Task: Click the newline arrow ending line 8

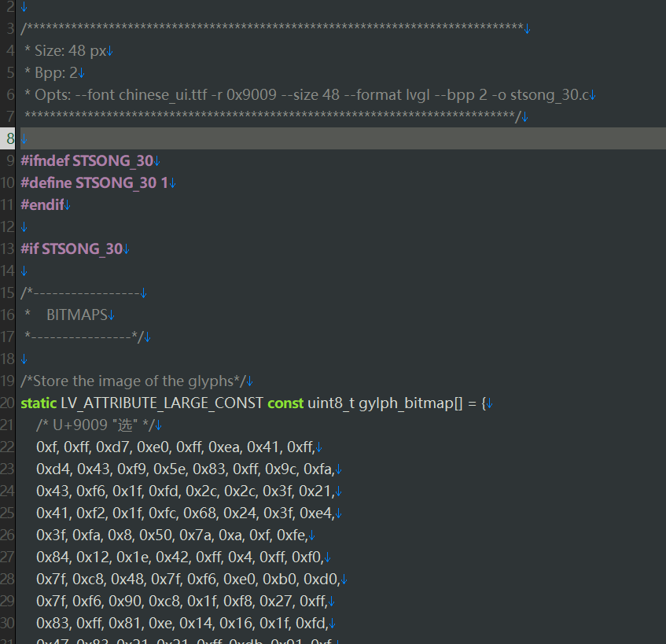Action: point(26,138)
